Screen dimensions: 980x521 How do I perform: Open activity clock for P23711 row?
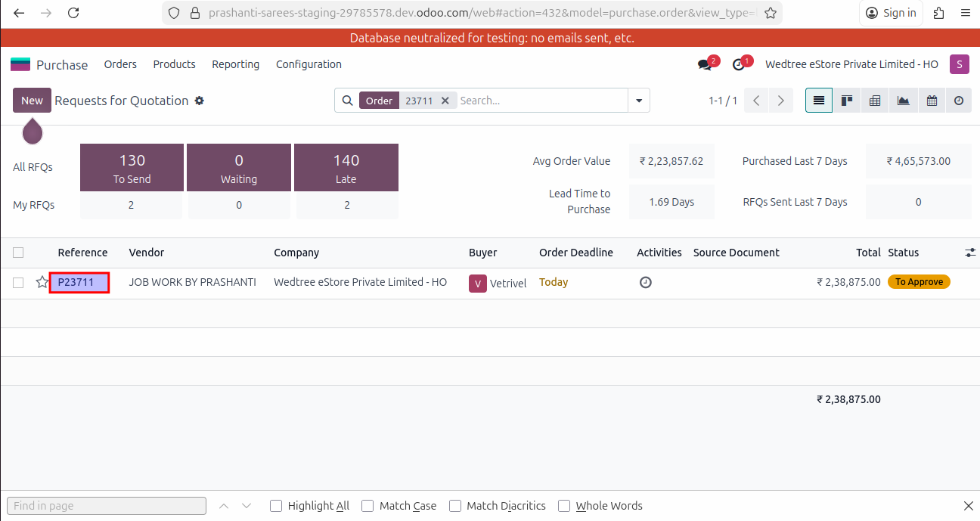click(x=645, y=282)
